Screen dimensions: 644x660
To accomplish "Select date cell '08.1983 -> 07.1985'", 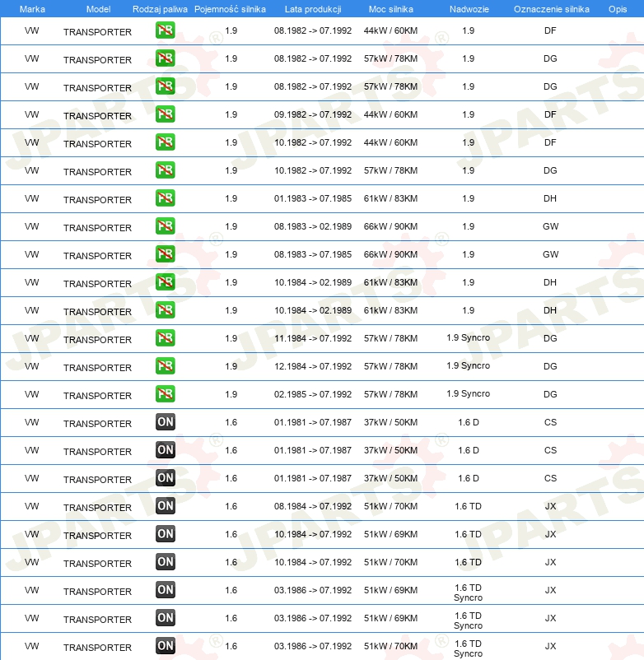I will click(313, 254).
